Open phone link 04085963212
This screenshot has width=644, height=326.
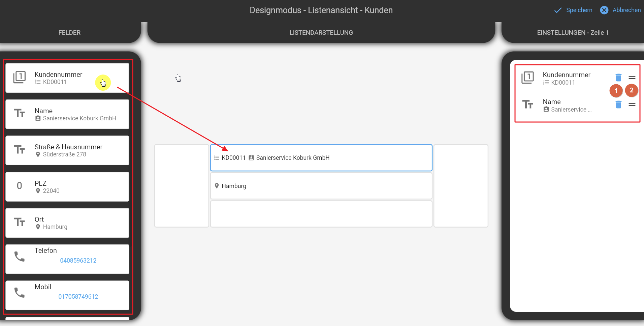(x=78, y=261)
